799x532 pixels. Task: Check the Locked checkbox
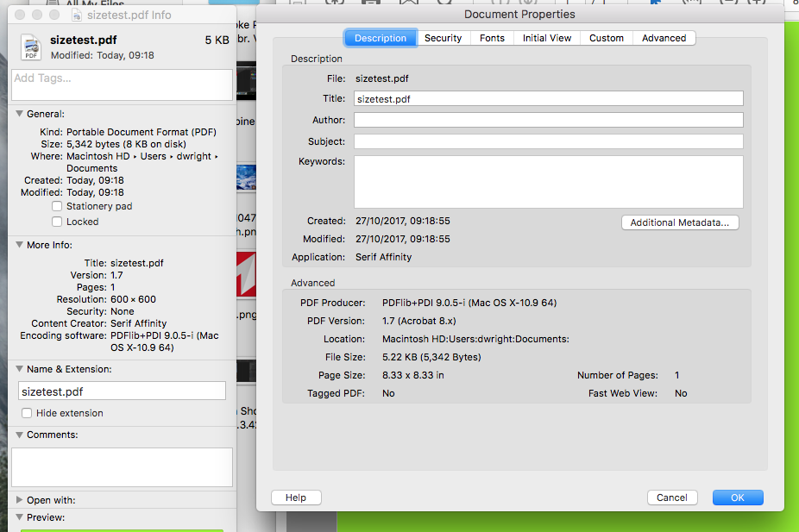coord(57,222)
